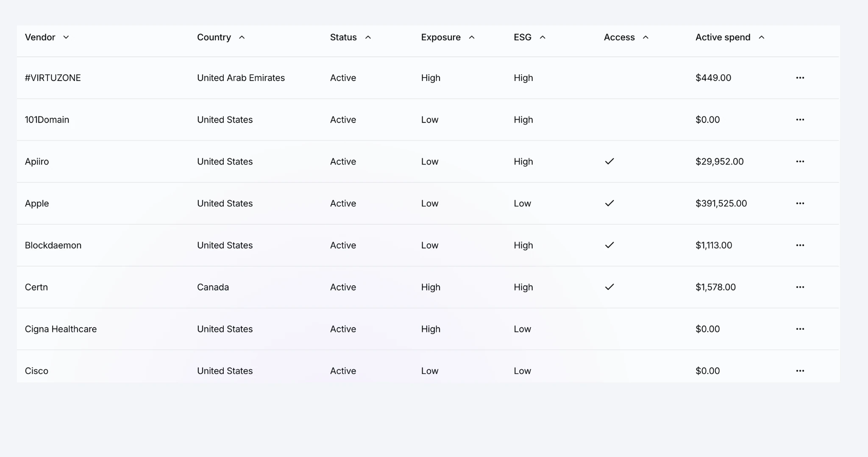The height and width of the screenshot is (457, 868).
Task: Click the High exposure value for Cigna Healthcare
Action: pyautogui.click(x=431, y=329)
